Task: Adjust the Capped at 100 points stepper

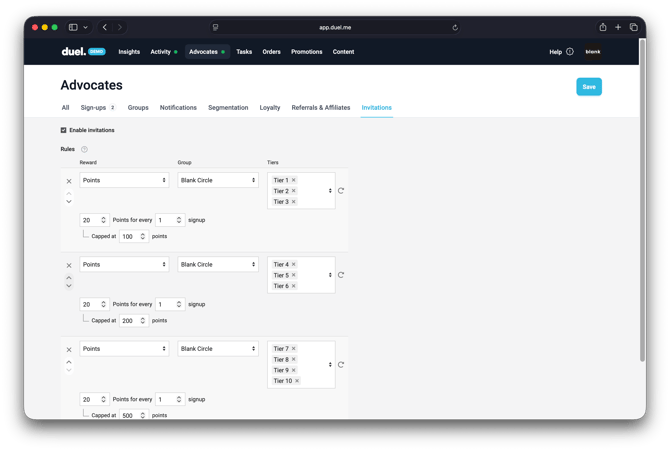Action: (143, 237)
